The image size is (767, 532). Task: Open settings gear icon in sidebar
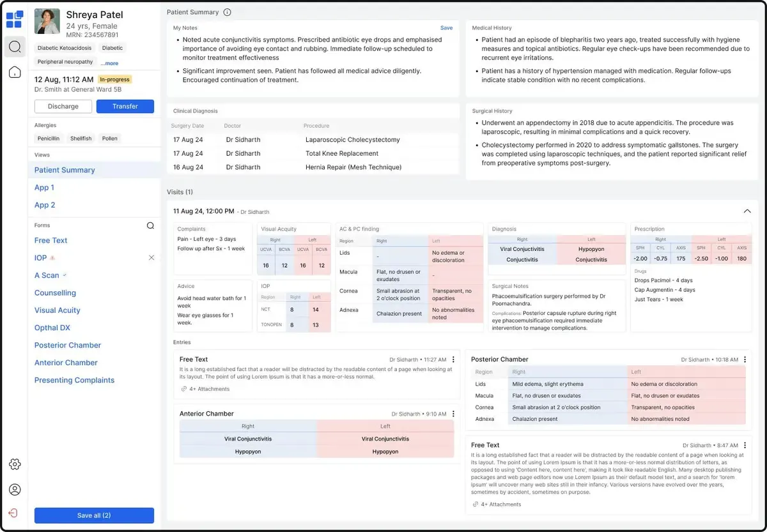15,464
